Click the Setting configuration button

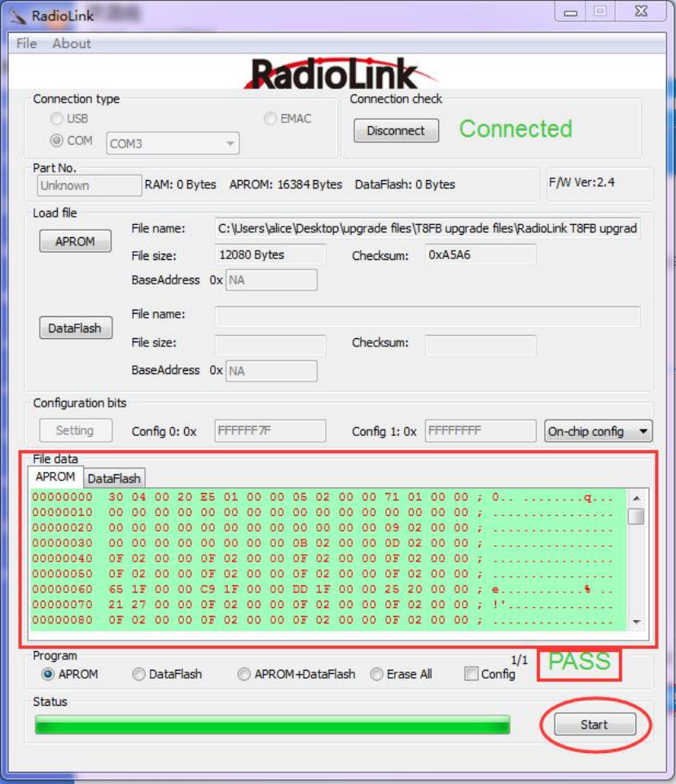pos(76,430)
